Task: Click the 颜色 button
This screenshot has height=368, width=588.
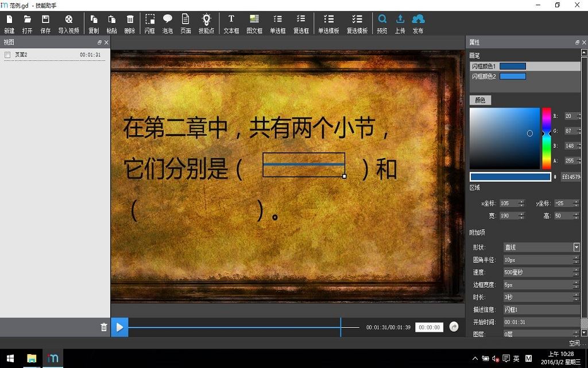Action: 480,100
